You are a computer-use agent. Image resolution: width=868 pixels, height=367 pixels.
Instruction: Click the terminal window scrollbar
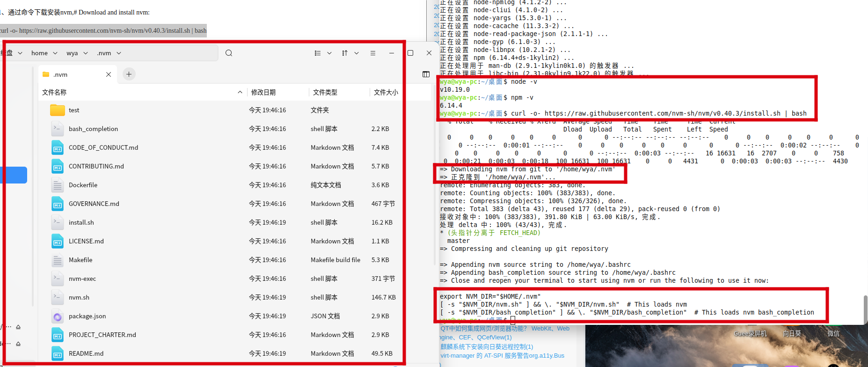(x=865, y=310)
